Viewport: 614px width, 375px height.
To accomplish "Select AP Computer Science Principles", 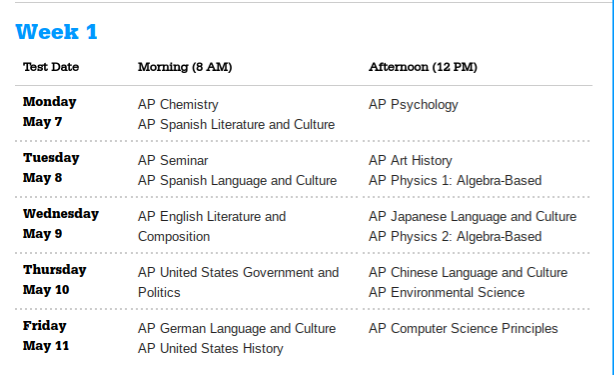I will tap(463, 328).
